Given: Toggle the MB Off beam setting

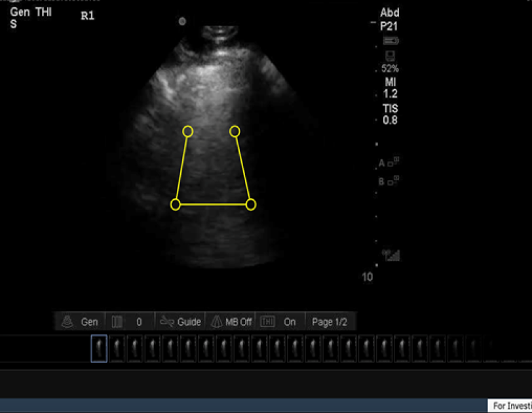Looking at the screenshot, I should 232,322.
